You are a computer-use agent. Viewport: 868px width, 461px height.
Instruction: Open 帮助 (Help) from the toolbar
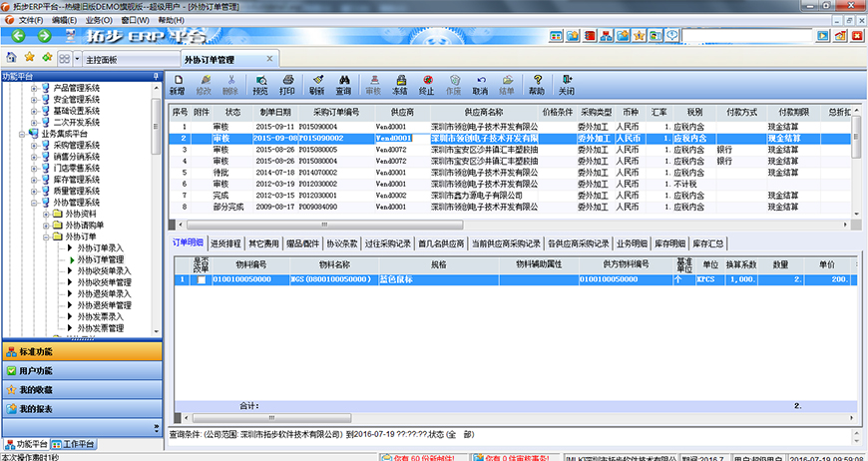[537, 84]
